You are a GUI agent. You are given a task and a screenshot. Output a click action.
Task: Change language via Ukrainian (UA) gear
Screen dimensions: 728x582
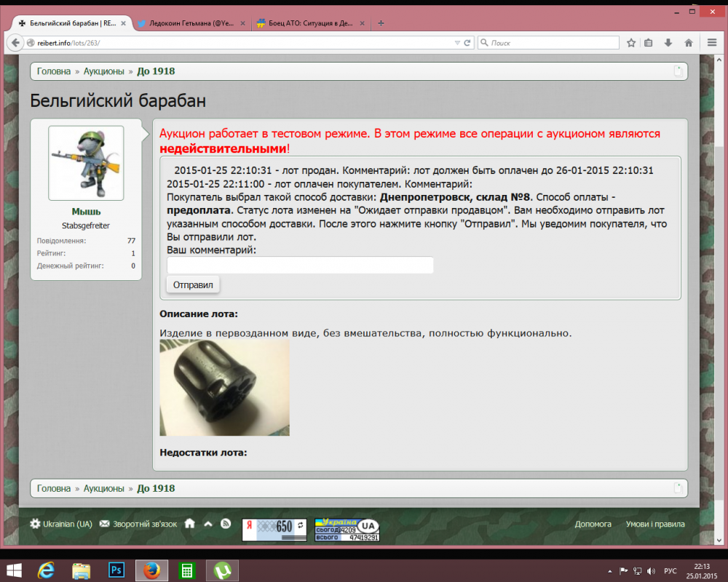point(61,524)
